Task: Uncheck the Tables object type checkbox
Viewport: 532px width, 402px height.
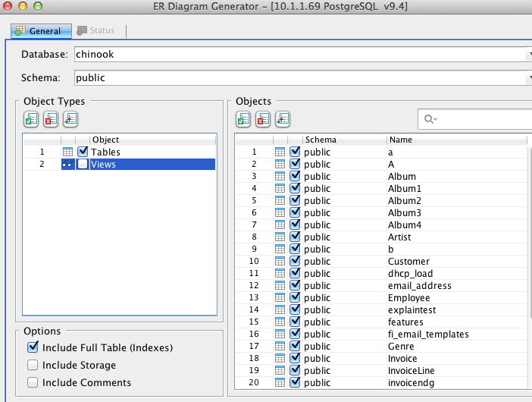Action: pos(83,152)
